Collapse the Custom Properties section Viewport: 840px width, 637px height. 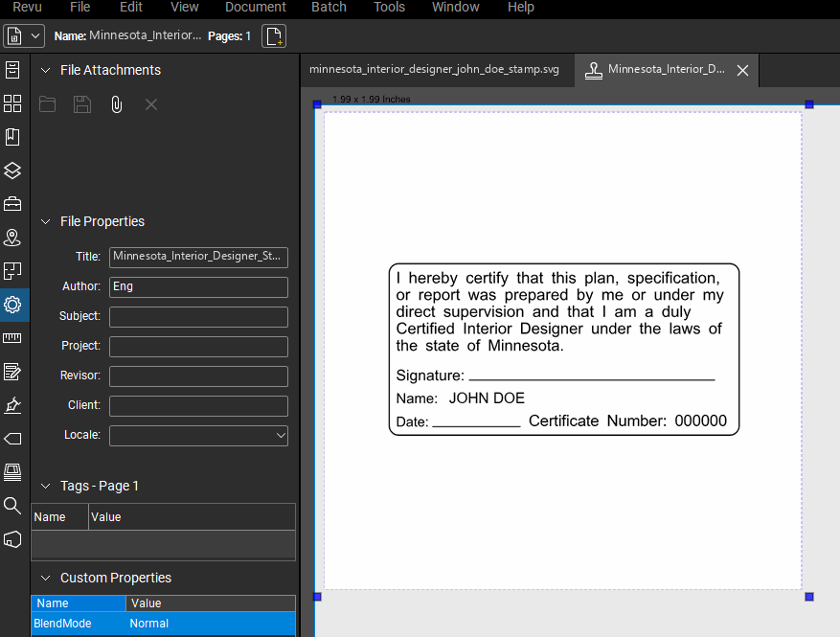pos(46,578)
